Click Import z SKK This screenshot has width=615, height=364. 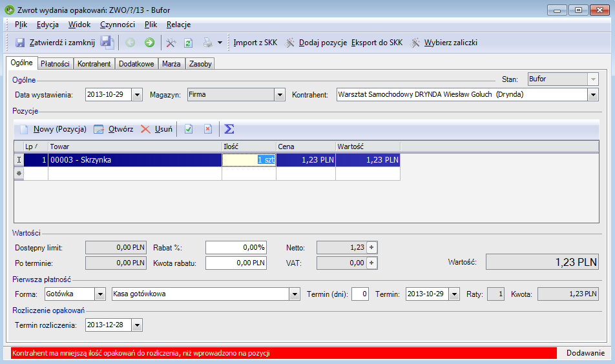pos(255,43)
